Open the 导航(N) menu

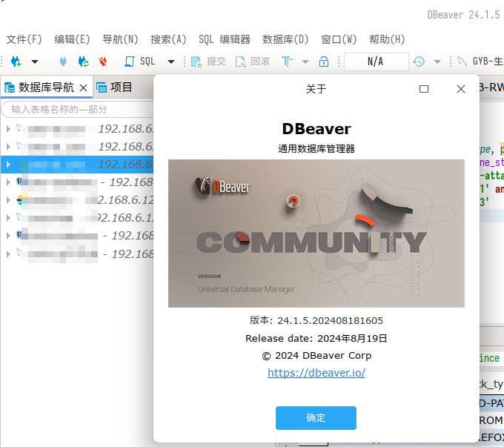(x=120, y=39)
